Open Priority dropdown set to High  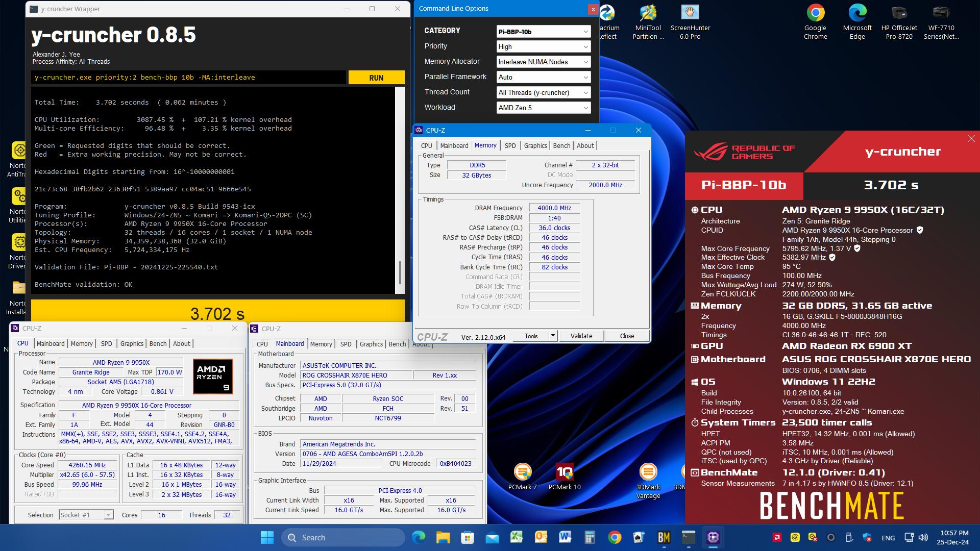coord(543,47)
